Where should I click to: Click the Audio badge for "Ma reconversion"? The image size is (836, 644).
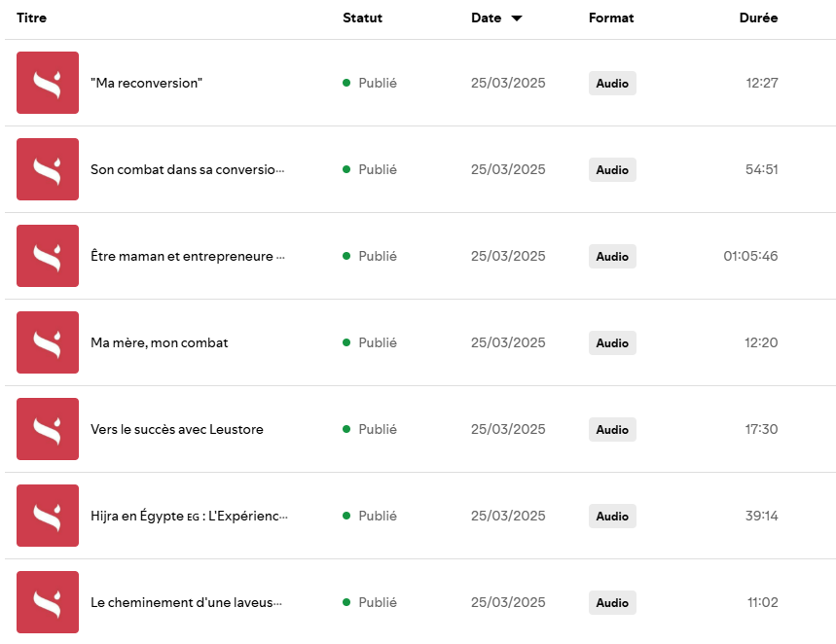tap(612, 84)
